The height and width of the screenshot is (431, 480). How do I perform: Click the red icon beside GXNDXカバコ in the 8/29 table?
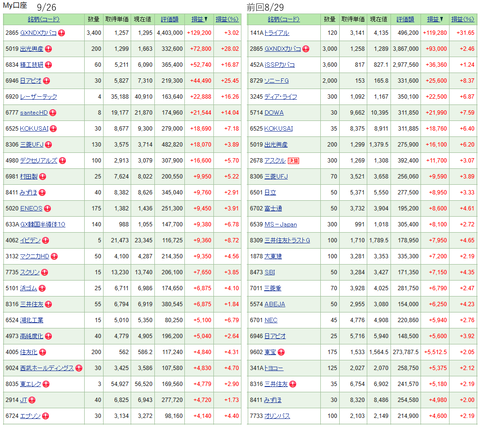click(306, 49)
